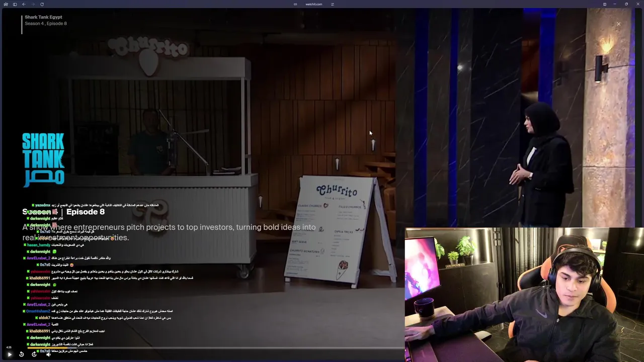Click the streamer webcam overlay
644x362 pixels.
pos(524,295)
